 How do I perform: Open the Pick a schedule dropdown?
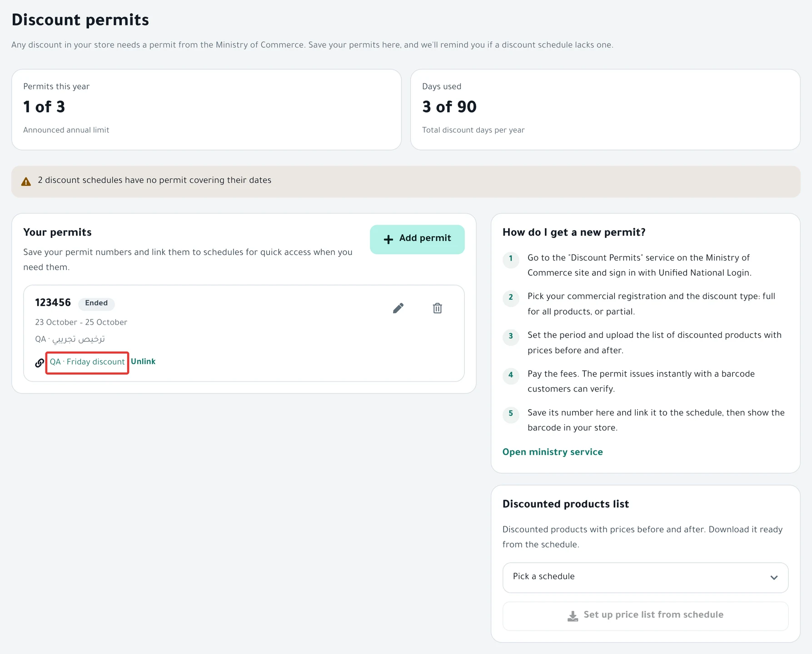click(645, 578)
